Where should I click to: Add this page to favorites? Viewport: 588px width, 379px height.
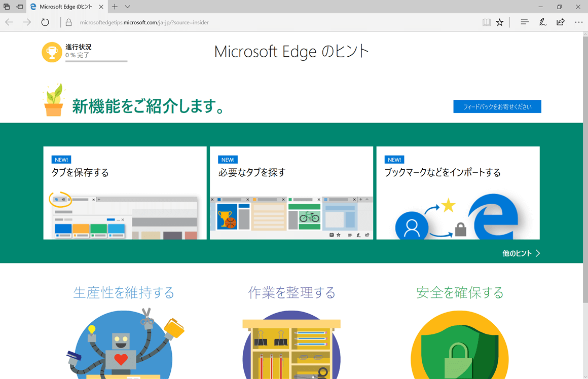tap(500, 22)
